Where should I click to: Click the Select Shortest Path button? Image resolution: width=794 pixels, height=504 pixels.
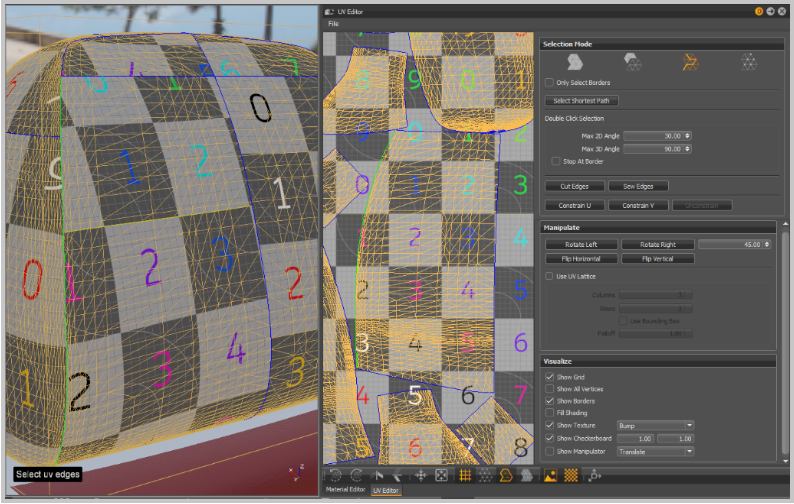(581, 101)
